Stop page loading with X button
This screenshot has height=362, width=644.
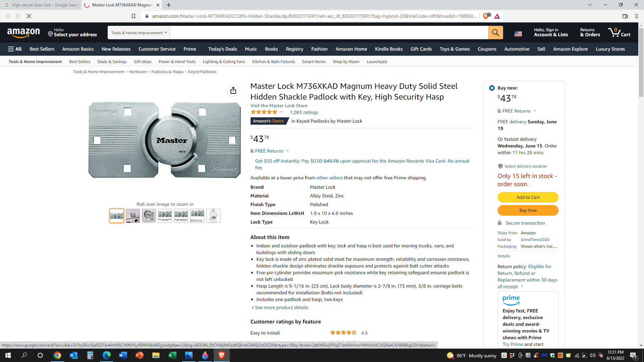pos(29,16)
